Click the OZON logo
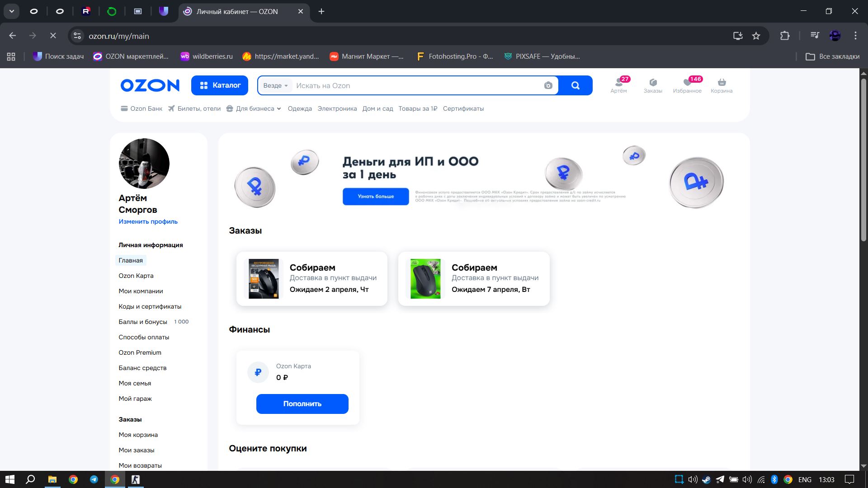The image size is (868, 488). pyautogui.click(x=150, y=85)
